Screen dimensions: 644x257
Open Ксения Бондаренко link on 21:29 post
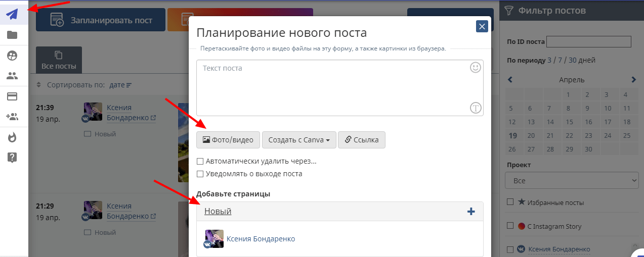131,211
